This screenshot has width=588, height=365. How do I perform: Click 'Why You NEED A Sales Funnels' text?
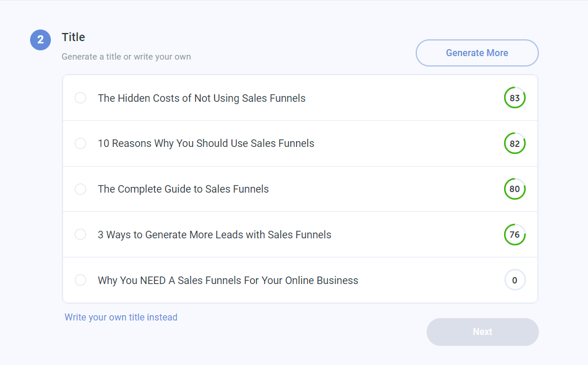click(228, 281)
